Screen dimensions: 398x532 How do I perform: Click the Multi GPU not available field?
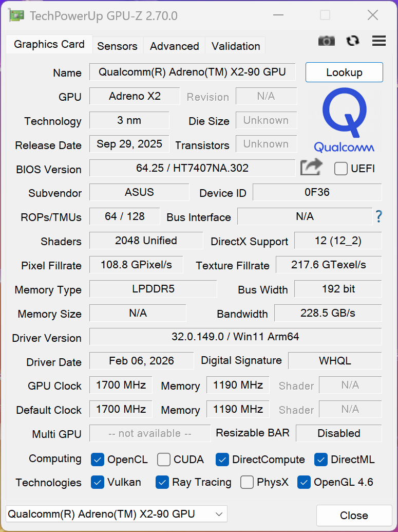point(150,433)
